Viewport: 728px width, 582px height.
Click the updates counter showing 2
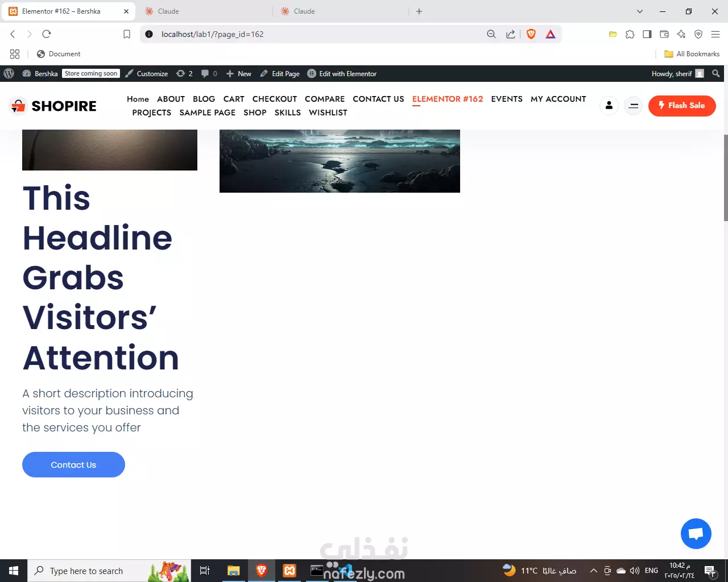pyautogui.click(x=184, y=73)
